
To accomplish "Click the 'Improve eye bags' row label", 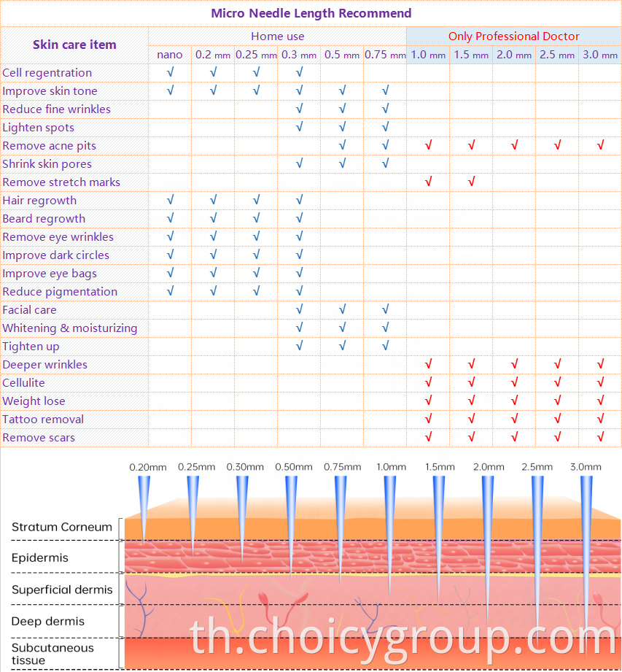I will click(50, 274).
